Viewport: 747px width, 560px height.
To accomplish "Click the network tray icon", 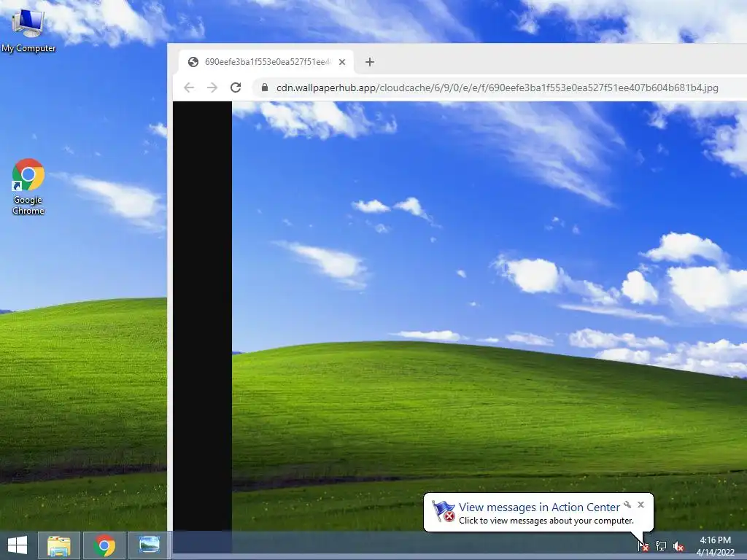I will pyautogui.click(x=661, y=546).
